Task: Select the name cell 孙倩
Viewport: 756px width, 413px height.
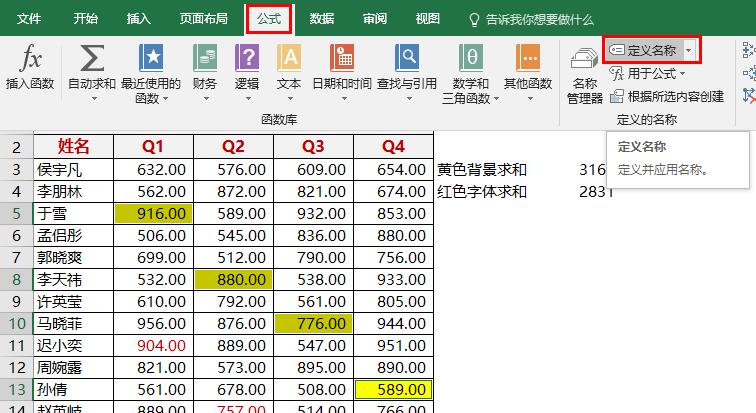Action: [x=73, y=389]
